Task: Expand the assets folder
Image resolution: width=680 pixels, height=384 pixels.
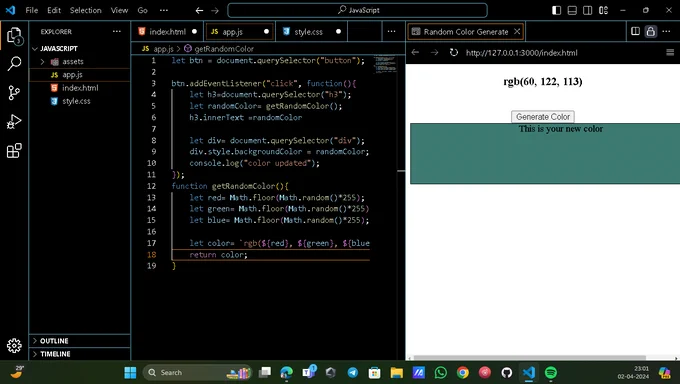Action: (79, 62)
